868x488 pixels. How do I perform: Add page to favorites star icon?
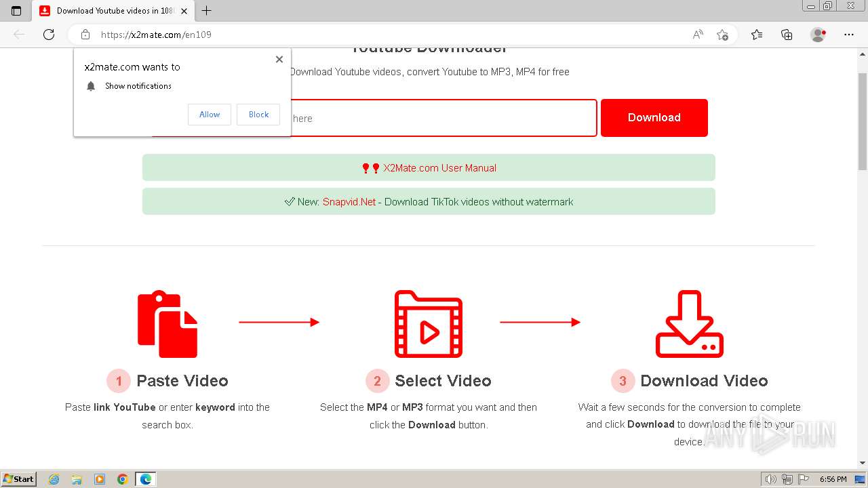(723, 35)
